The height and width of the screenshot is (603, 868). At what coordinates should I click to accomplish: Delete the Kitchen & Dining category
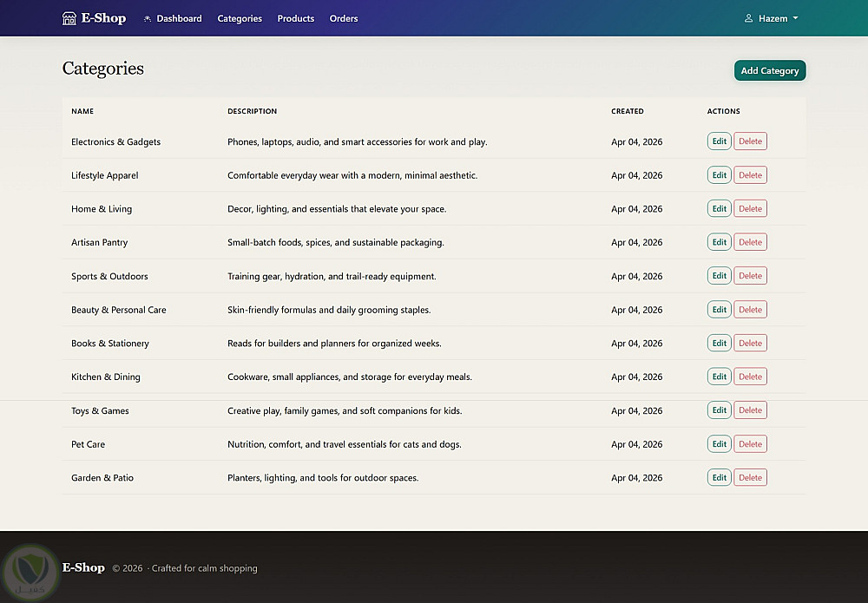pos(750,377)
